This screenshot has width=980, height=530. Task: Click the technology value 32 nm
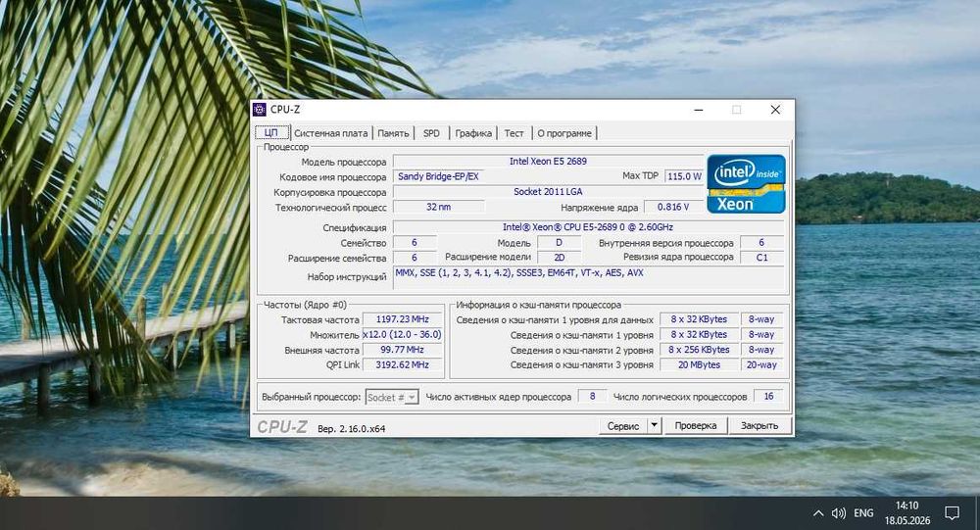(x=438, y=207)
